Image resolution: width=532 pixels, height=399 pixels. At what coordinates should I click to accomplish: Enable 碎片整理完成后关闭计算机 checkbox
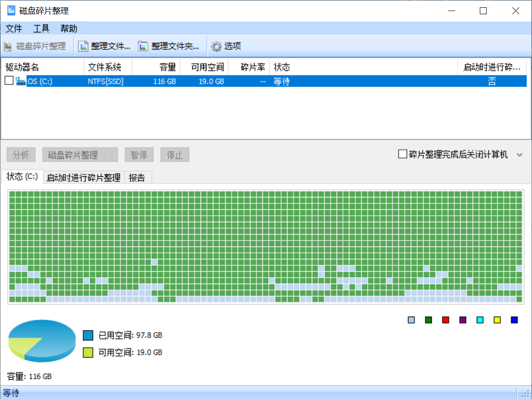402,154
